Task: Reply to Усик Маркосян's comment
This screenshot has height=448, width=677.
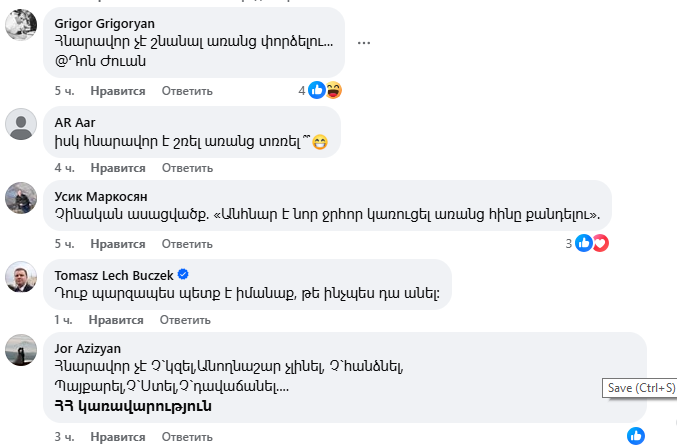Action: [x=187, y=243]
